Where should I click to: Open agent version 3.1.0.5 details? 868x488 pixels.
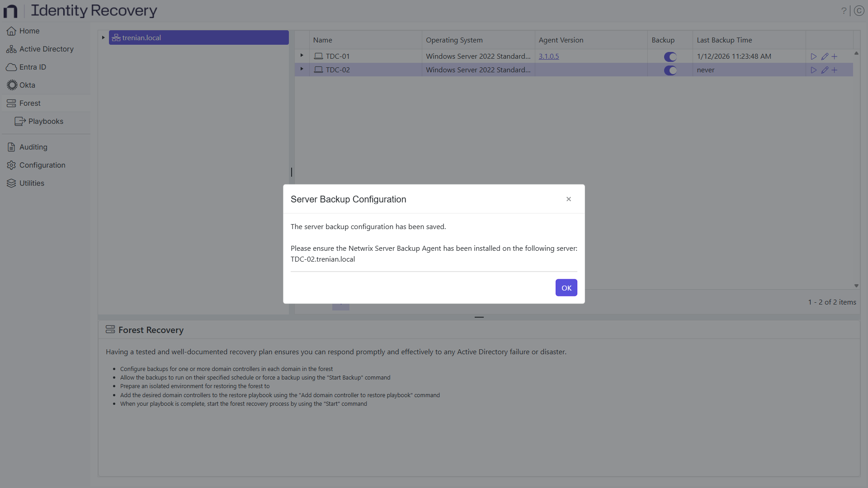click(x=549, y=56)
